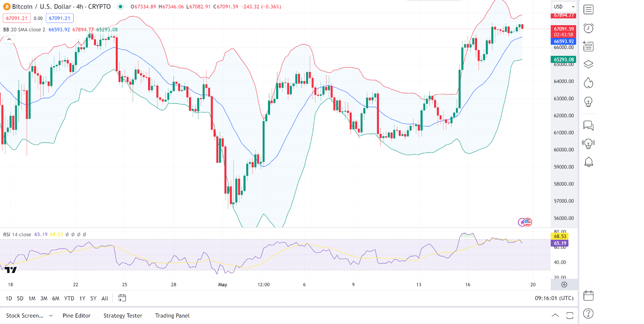The width and height of the screenshot is (644, 324).
Task: Select the 1D date range
Action: tap(9, 298)
